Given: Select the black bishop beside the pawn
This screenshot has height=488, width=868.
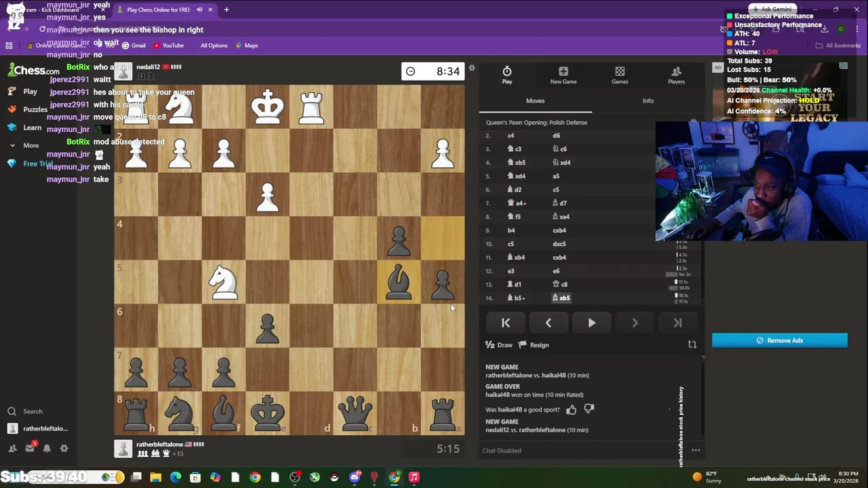Looking at the screenshot, I should [398, 281].
